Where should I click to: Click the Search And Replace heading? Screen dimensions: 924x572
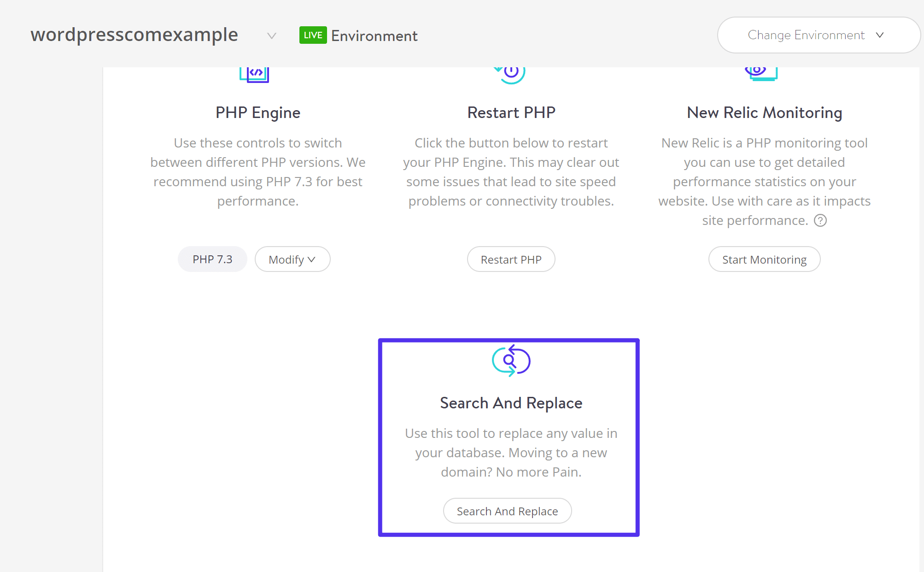pyautogui.click(x=511, y=403)
